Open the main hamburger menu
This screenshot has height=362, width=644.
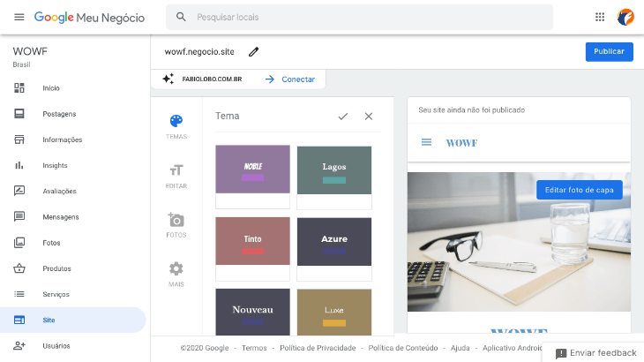[x=19, y=18]
